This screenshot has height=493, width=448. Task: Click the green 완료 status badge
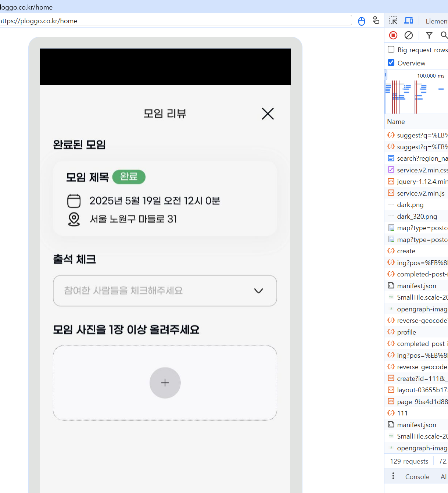129,177
